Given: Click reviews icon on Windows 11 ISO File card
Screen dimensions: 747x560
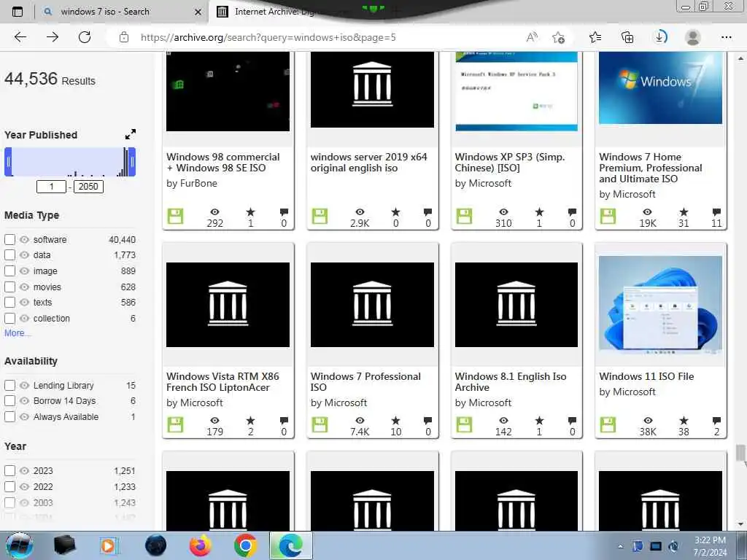Looking at the screenshot, I should pos(716,421).
